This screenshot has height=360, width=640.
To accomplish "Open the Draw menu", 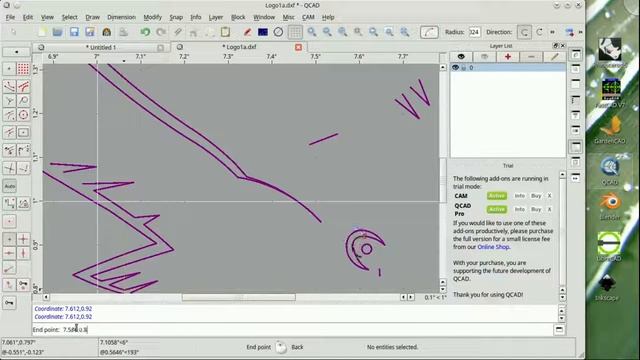I will pos(93,17).
